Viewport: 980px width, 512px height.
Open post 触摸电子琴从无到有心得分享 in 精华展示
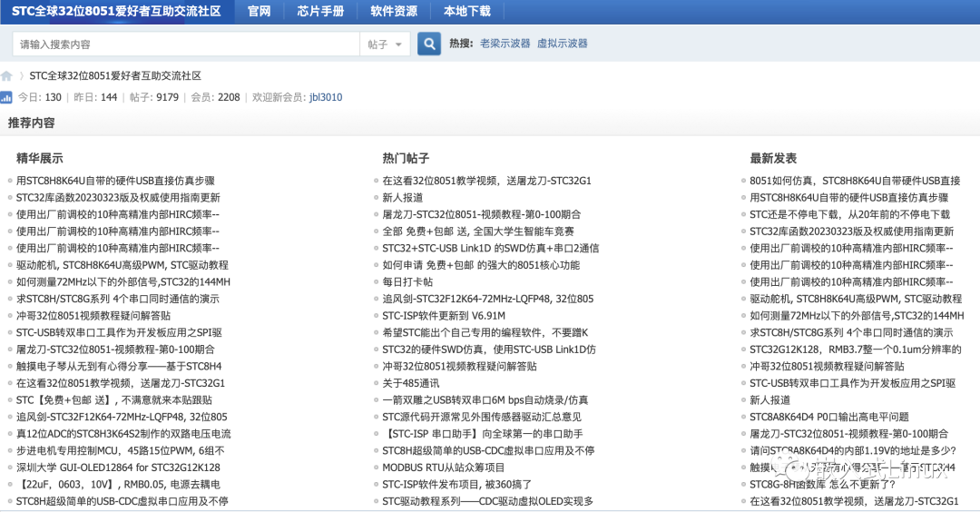119,367
